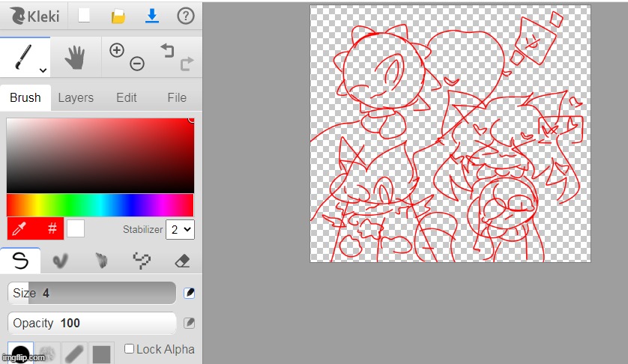Click the rainbow hue slider

[100, 205]
